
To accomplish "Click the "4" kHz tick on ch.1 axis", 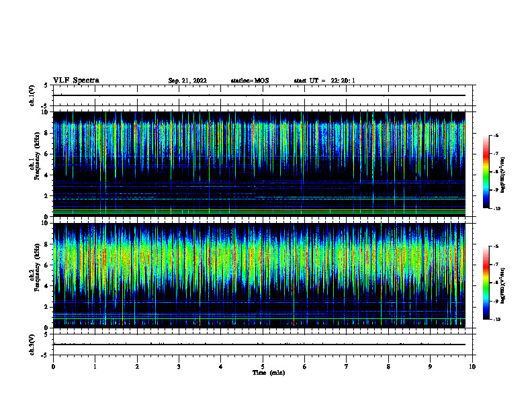I will pyautogui.click(x=46, y=175).
